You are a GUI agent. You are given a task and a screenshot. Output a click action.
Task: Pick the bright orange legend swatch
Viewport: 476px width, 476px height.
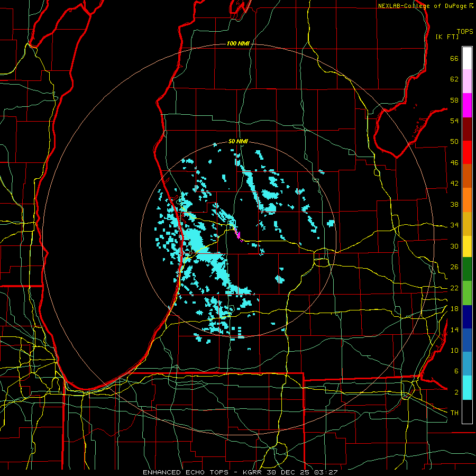tap(467, 200)
